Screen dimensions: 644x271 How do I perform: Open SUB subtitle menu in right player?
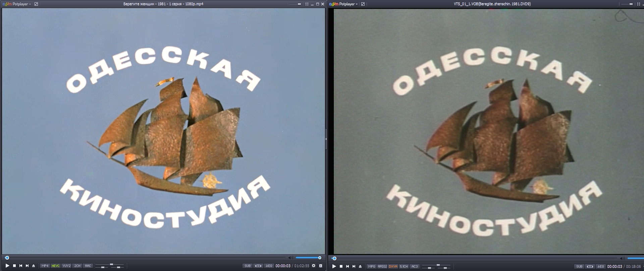pyautogui.click(x=579, y=266)
